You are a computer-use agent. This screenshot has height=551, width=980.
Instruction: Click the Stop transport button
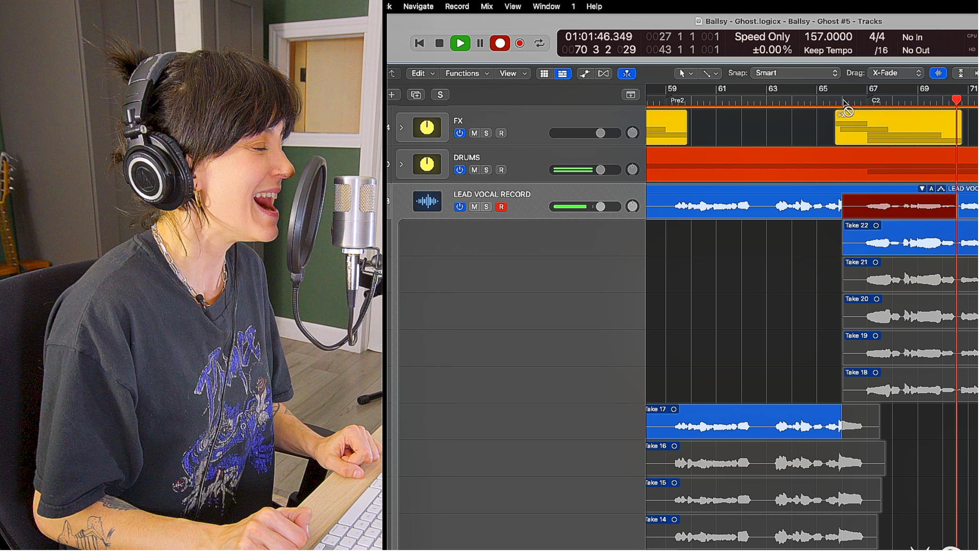[440, 43]
